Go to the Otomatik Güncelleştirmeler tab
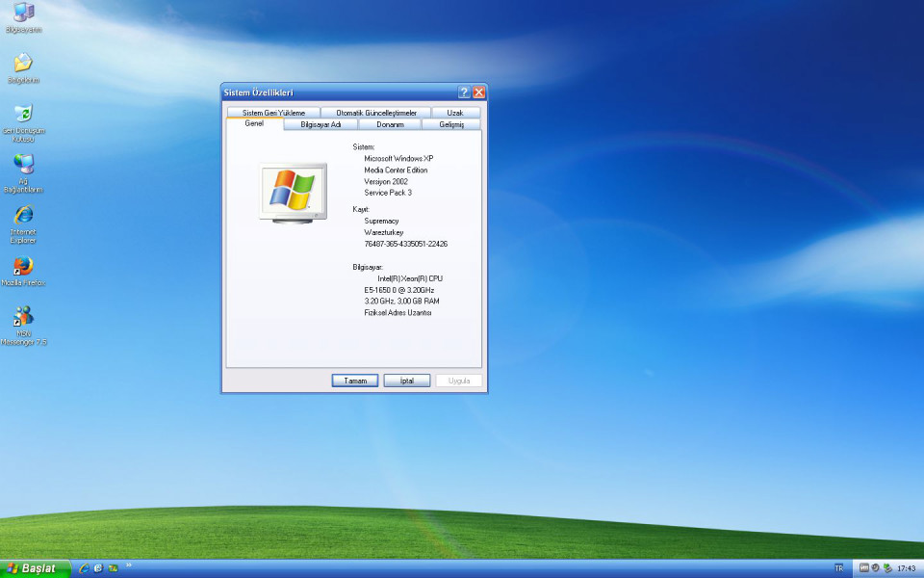 coord(376,113)
